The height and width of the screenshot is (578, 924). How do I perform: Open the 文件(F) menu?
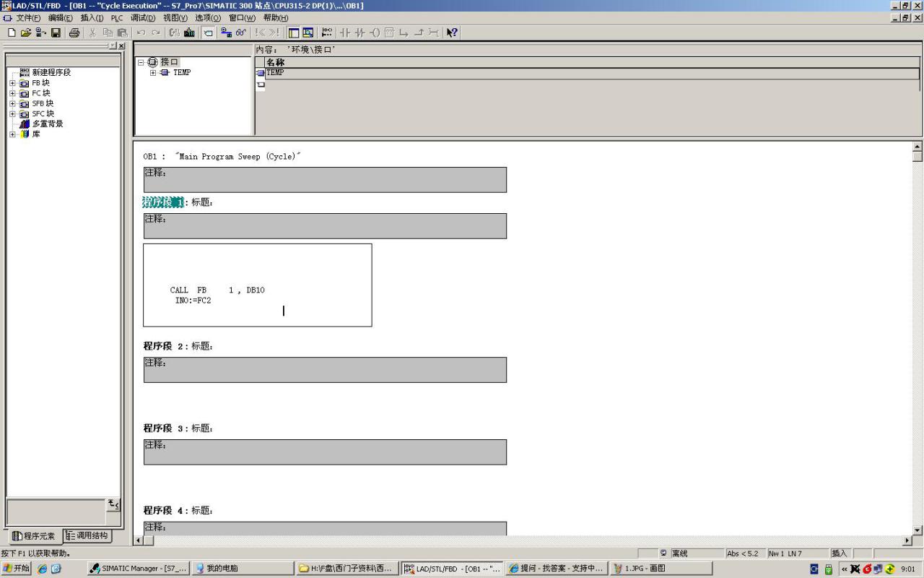tap(28, 17)
